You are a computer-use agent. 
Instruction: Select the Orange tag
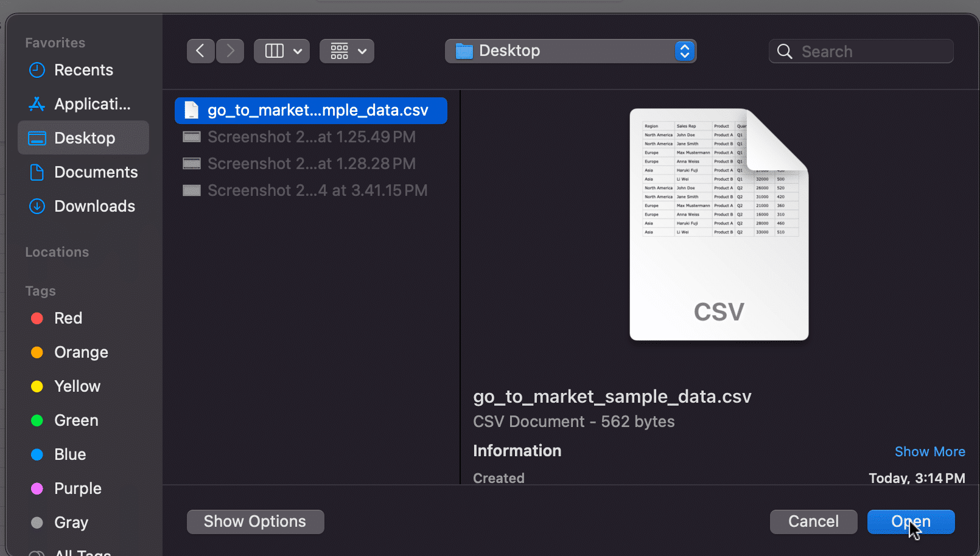click(x=83, y=352)
